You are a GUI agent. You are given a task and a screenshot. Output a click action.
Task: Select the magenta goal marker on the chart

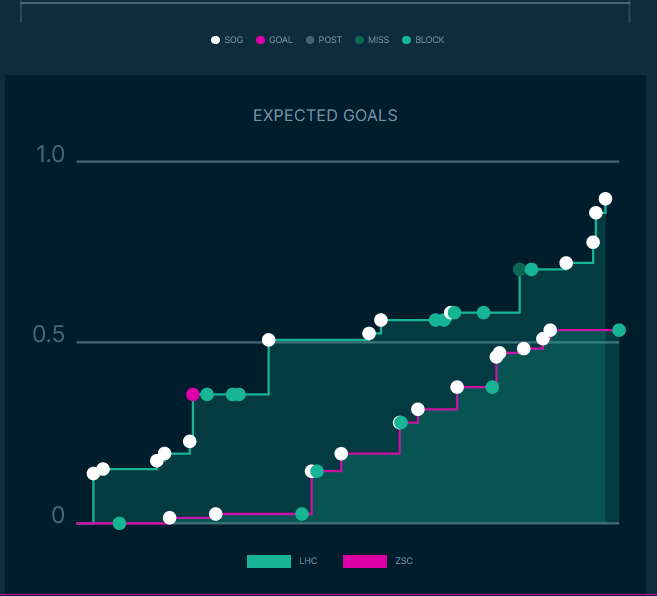(193, 394)
